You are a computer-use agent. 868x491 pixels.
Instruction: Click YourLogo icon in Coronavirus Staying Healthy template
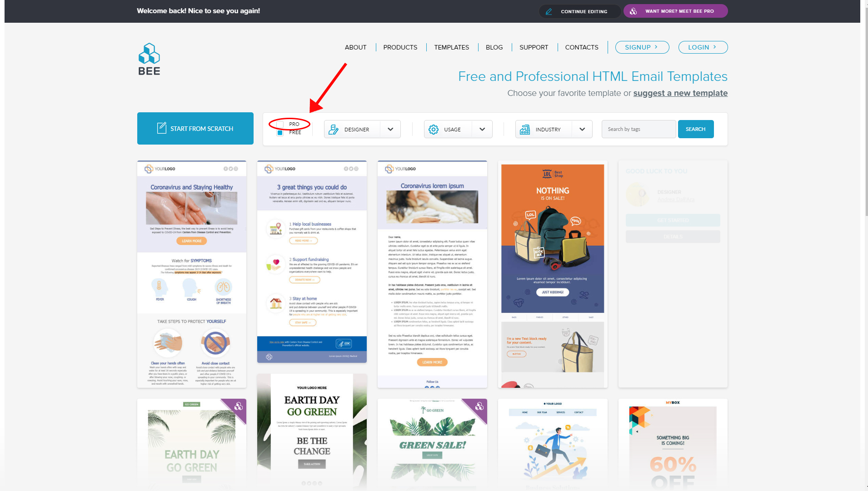149,169
